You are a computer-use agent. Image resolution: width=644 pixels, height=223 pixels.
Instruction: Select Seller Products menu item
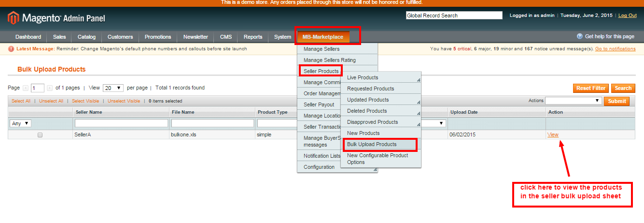coord(321,71)
